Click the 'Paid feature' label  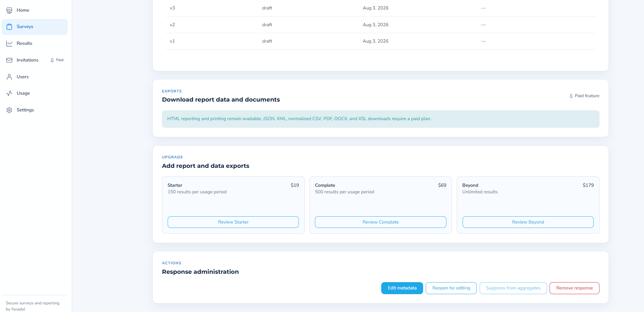point(587,96)
